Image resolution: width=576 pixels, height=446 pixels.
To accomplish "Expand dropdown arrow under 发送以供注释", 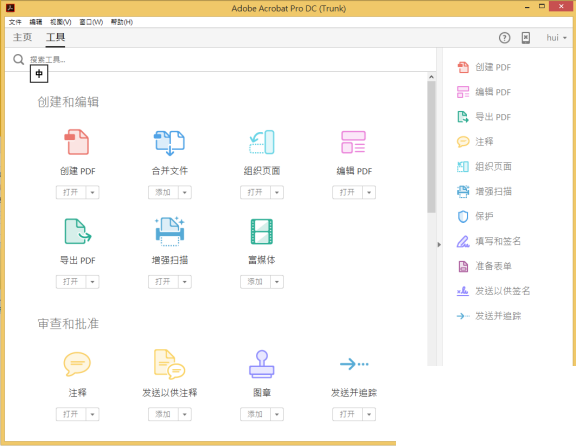I will pyautogui.click(x=185, y=414).
